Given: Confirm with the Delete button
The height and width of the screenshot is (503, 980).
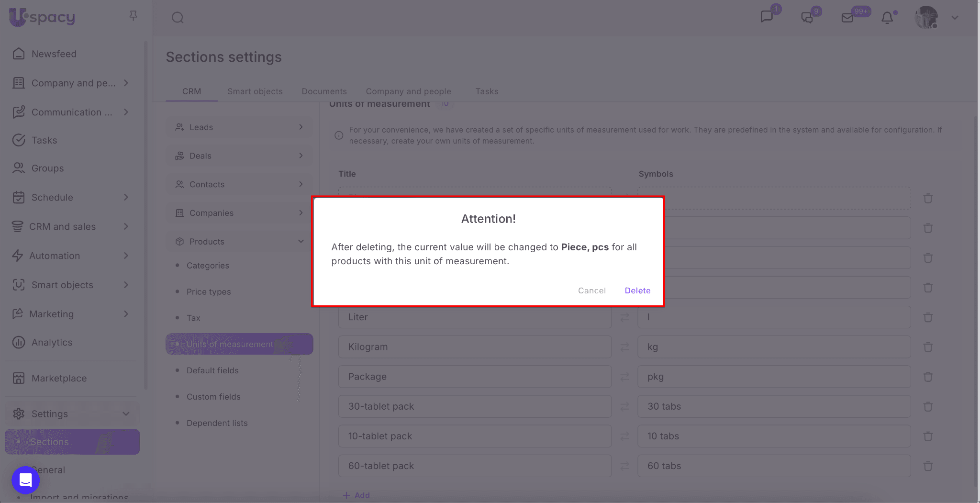Looking at the screenshot, I should (637, 291).
